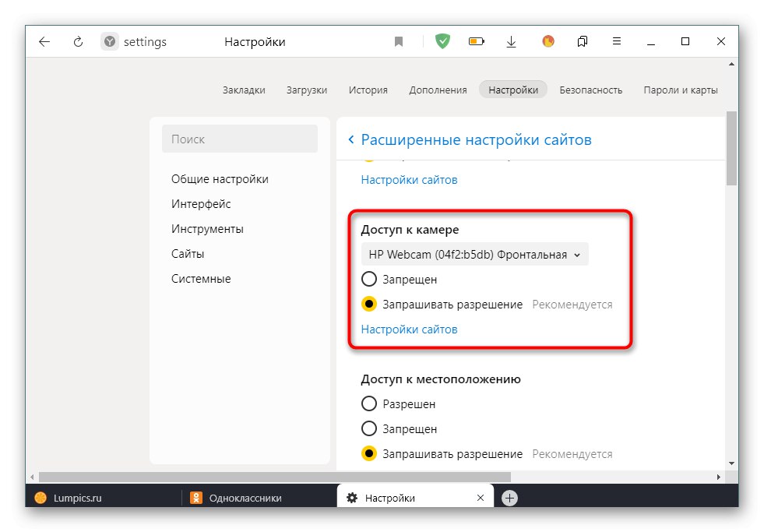Open Настройки сайтов link under camera access
The image size is (764, 532).
(x=409, y=329)
